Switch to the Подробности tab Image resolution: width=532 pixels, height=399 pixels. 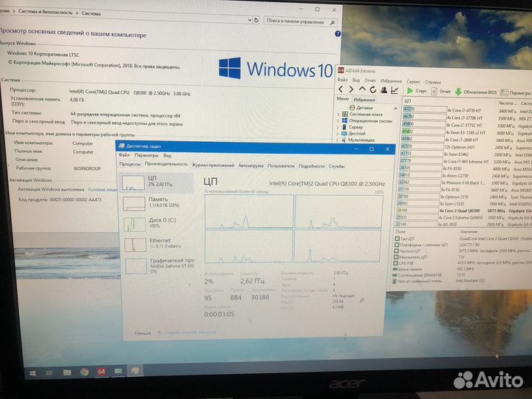tap(312, 166)
